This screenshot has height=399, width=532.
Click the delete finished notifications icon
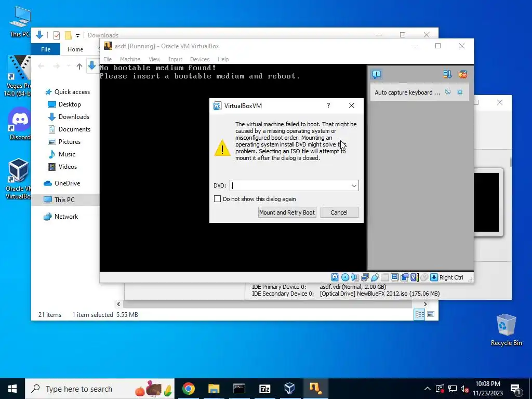462,74
